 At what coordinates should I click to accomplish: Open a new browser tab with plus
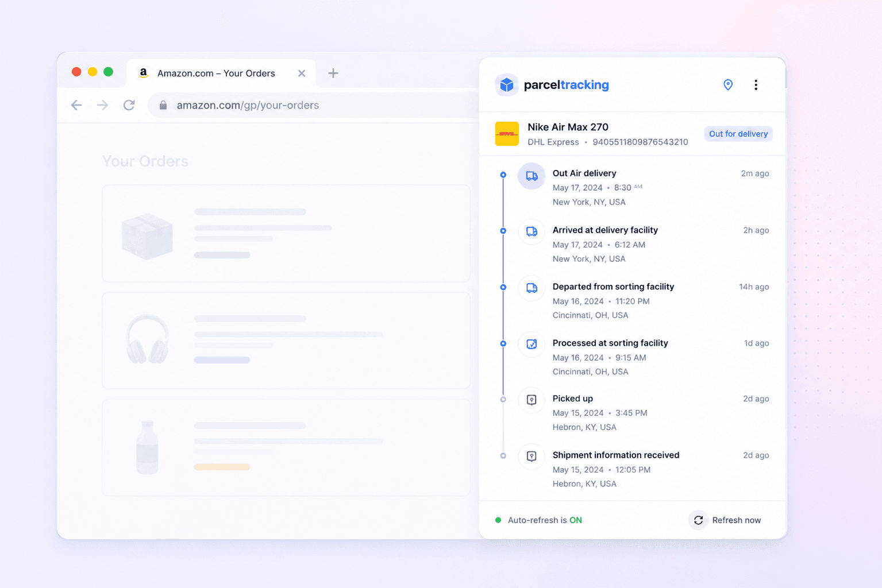[x=333, y=73]
